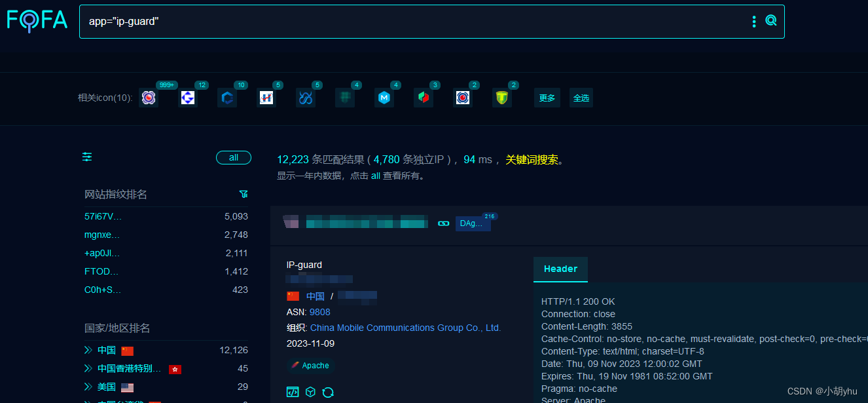The height and width of the screenshot is (403, 868).
Task: Toggle the all pill button
Action: click(x=234, y=157)
